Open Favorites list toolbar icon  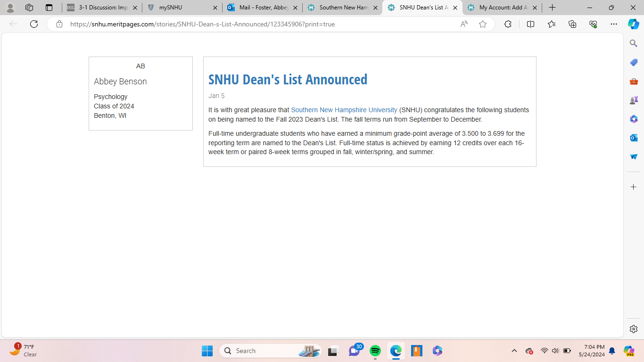pyautogui.click(x=552, y=24)
